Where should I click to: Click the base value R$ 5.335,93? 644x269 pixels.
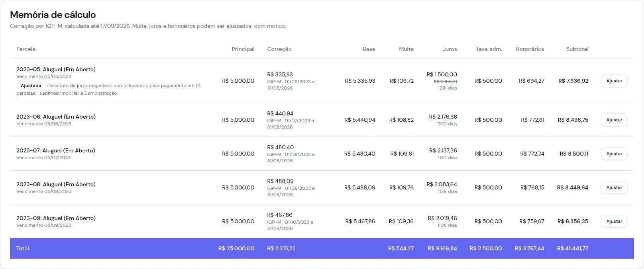[360, 81]
